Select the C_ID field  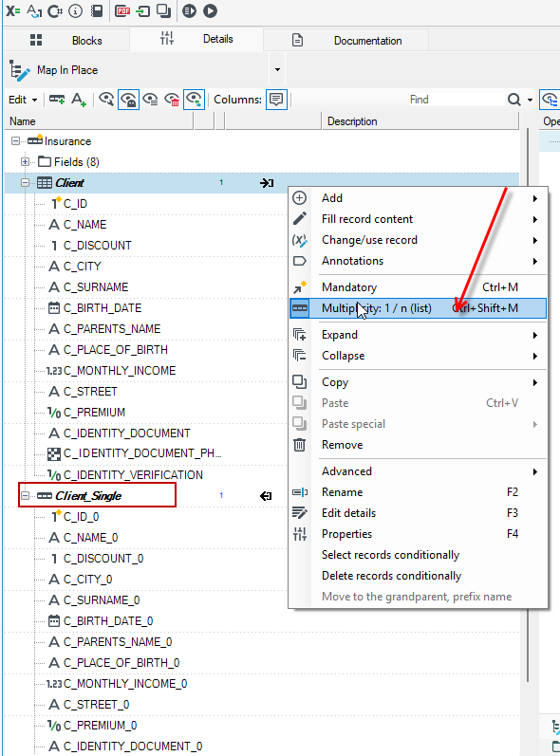pos(75,204)
